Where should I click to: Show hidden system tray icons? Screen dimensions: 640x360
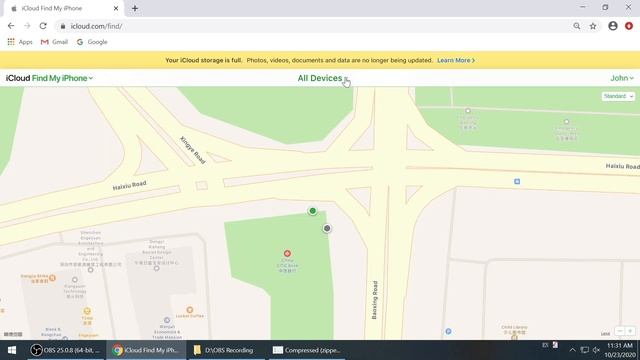tap(572, 350)
